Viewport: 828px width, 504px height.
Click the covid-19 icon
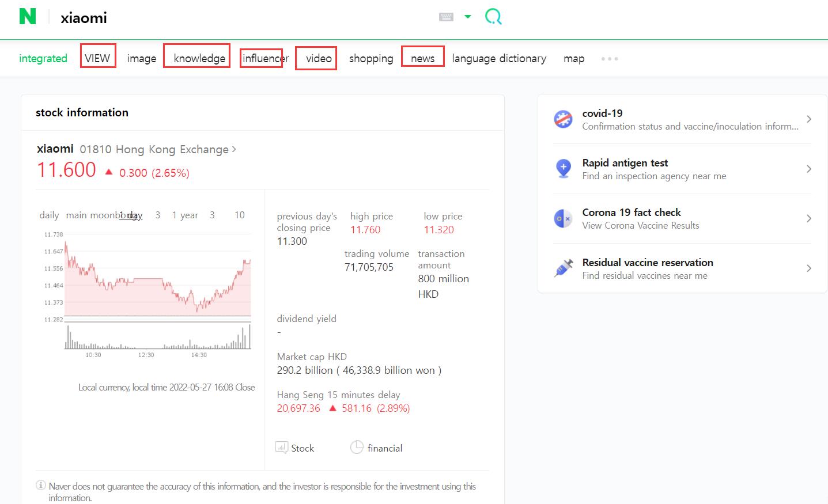pyautogui.click(x=563, y=119)
